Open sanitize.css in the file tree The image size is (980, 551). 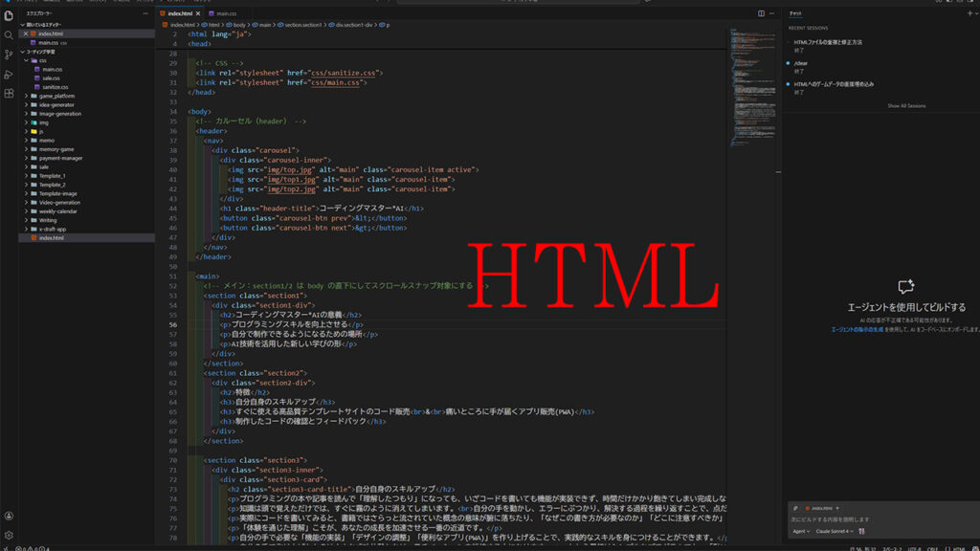tap(55, 87)
